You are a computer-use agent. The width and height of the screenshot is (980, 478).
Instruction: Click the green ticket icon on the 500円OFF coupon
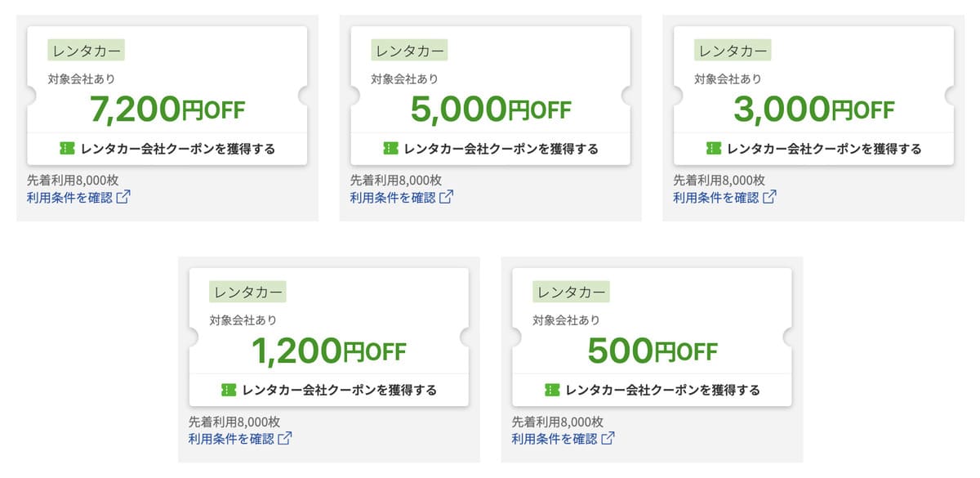[552, 390]
